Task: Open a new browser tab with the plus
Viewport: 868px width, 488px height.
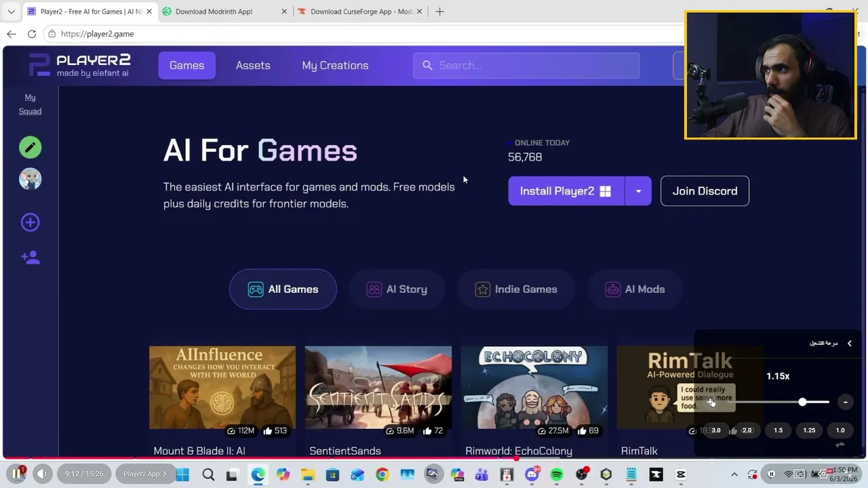Action: (x=439, y=12)
